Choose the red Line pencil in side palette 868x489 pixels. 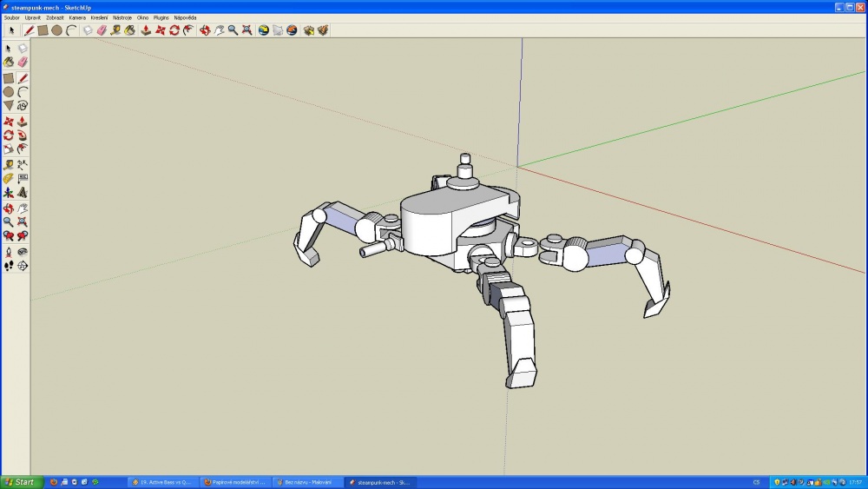[x=23, y=78]
